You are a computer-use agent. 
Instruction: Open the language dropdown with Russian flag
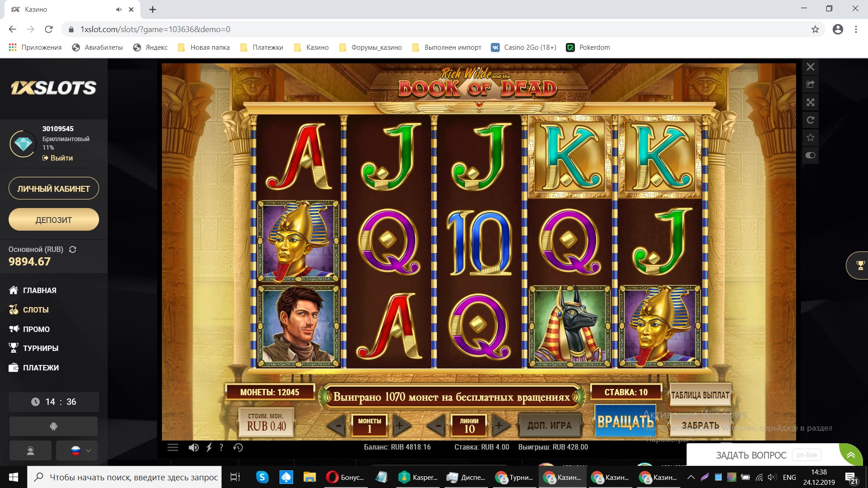[77, 450]
